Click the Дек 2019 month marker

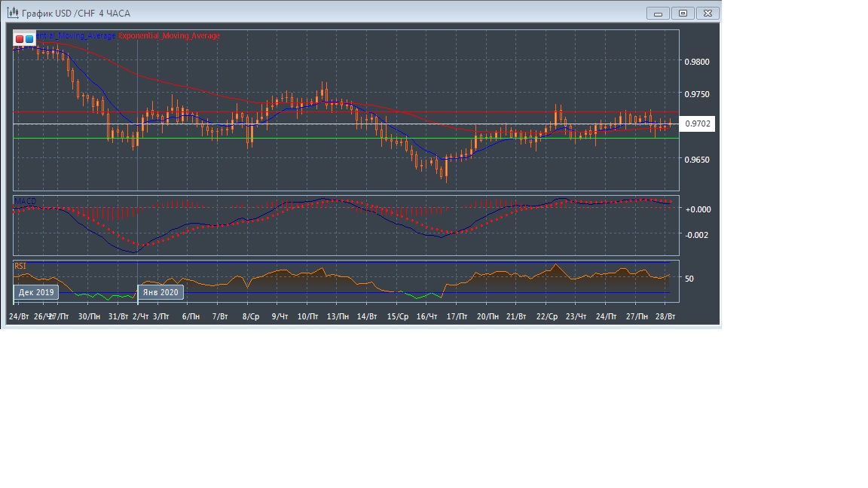pyautogui.click(x=36, y=292)
